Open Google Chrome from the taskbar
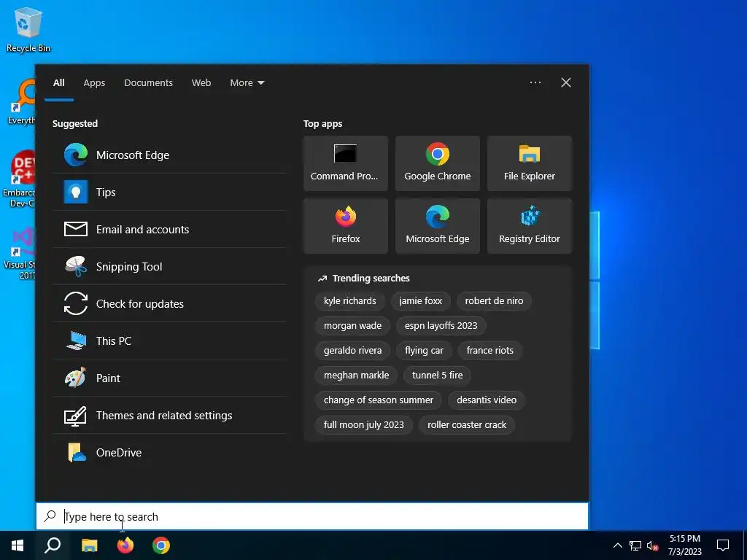Screen dimensions: 747x560 point(161,545)
